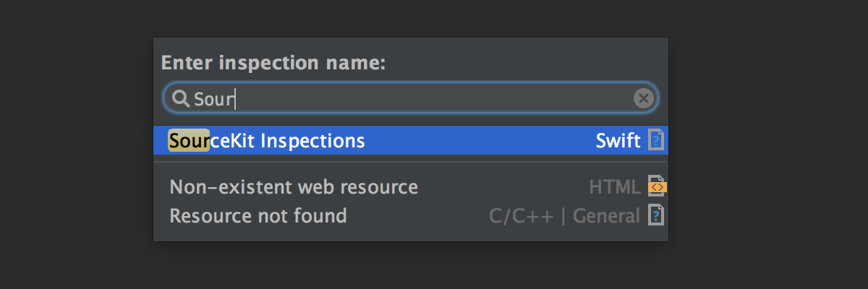This screenshot has width=868, height=289.
Task: Click the C/C++ | General group label
Action: tap(564, 216)
